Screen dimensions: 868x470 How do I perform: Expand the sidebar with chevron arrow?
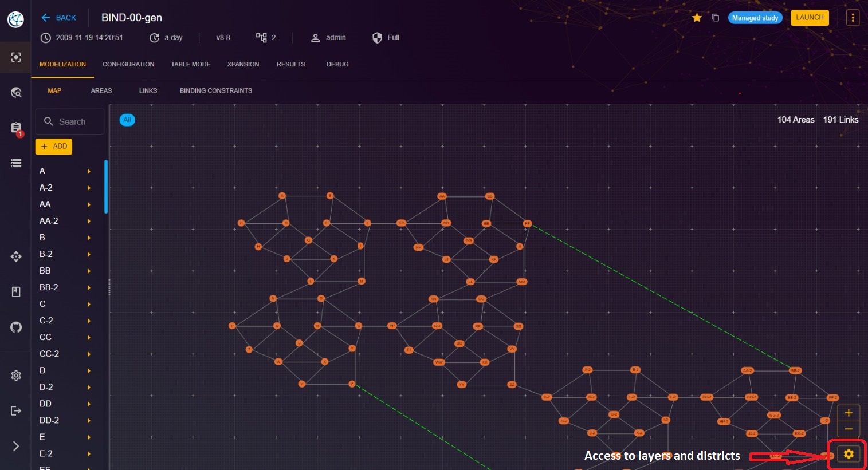coord(16,446)
